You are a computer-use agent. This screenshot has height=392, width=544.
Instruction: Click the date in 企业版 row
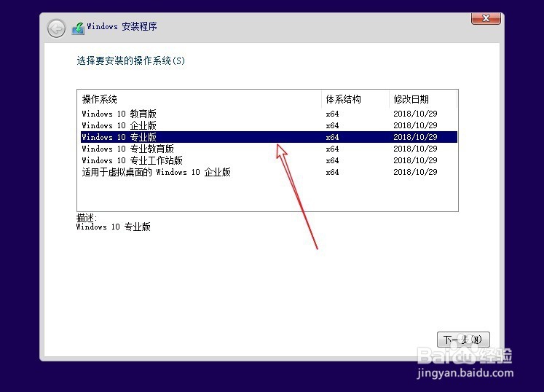[415, 125]
